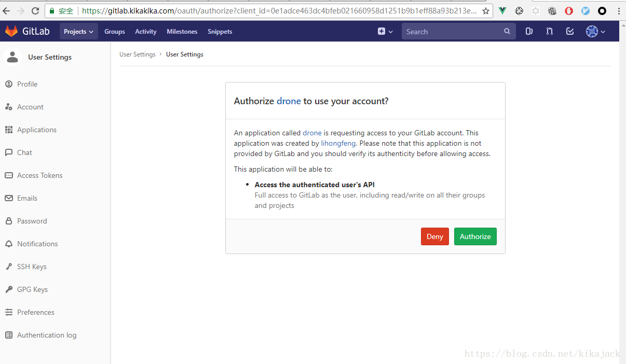Open the Merge requests icon

pyautogui.click(x=549, y=32)
